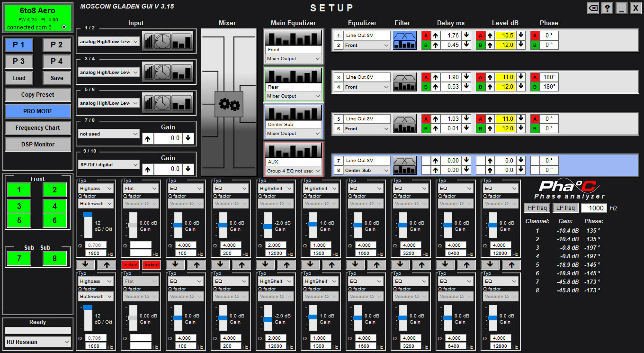Copy 1800 Hz highpass band up arrow
644x353 pixels.
106,265
